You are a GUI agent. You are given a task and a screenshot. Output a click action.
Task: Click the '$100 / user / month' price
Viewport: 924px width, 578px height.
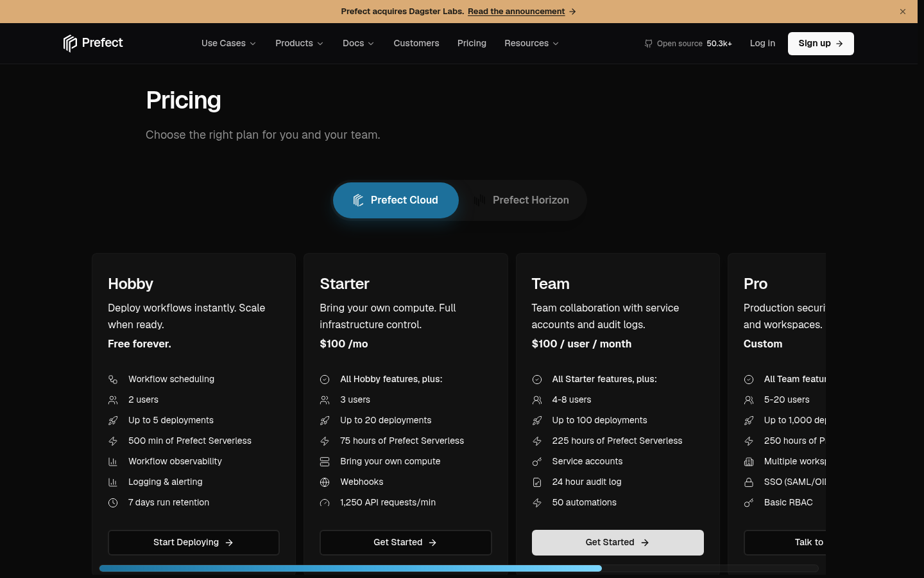point(581,344)
